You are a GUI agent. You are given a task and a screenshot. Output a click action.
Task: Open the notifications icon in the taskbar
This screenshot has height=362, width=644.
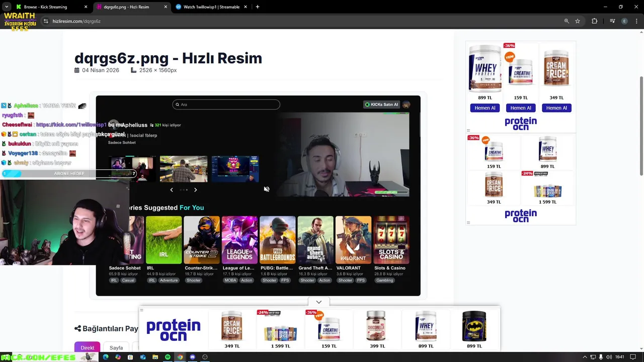coord(633,357)
